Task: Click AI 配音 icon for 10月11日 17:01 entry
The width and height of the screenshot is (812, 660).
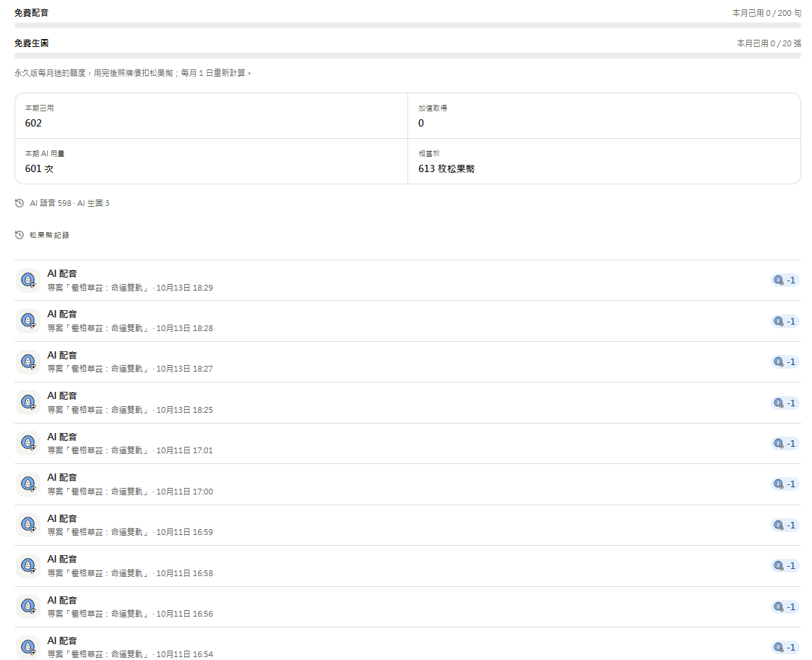Action: point(28,443)
